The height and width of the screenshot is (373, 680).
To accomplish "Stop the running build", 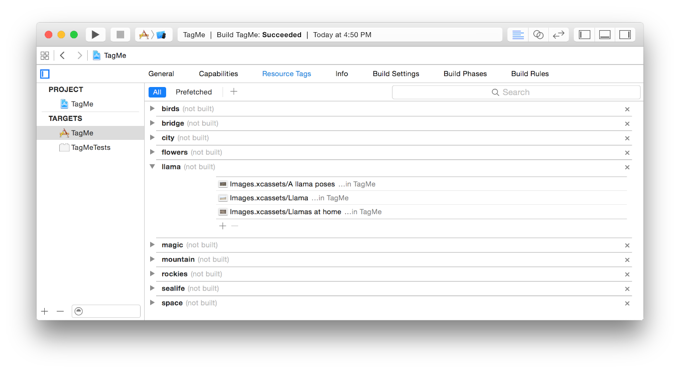I will coord(121,35).
